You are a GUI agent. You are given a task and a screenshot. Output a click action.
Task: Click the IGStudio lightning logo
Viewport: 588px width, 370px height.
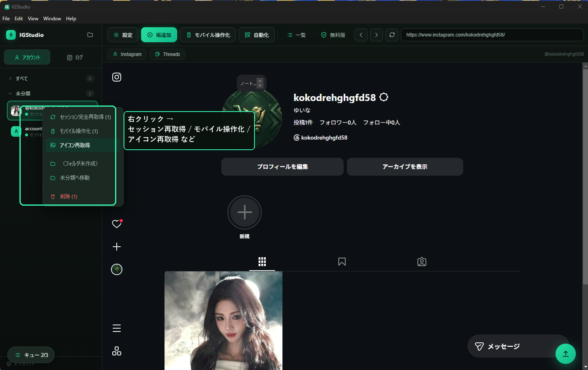11,35
